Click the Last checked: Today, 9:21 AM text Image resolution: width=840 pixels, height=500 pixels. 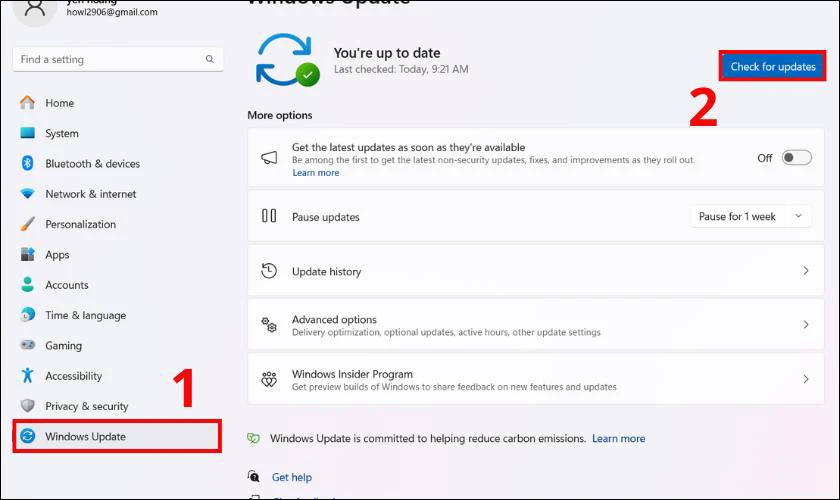coord(401,69)
